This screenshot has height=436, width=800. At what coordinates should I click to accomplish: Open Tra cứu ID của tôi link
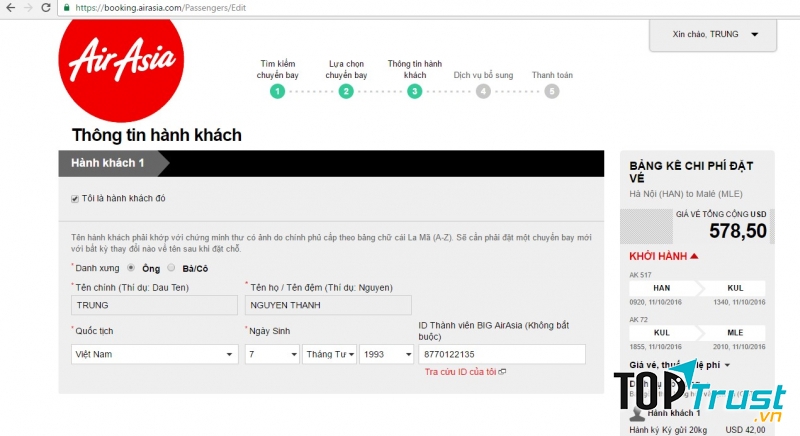(x=460, y=372)
